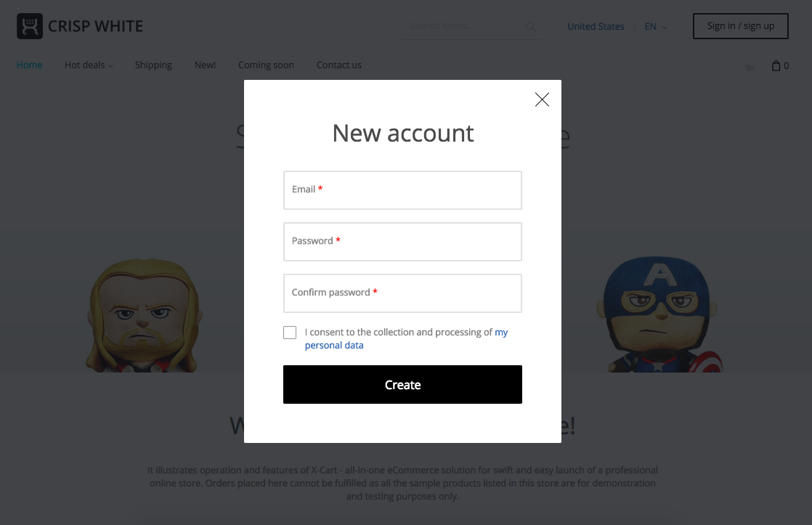Click the search magnifier icon

[531, 26]
